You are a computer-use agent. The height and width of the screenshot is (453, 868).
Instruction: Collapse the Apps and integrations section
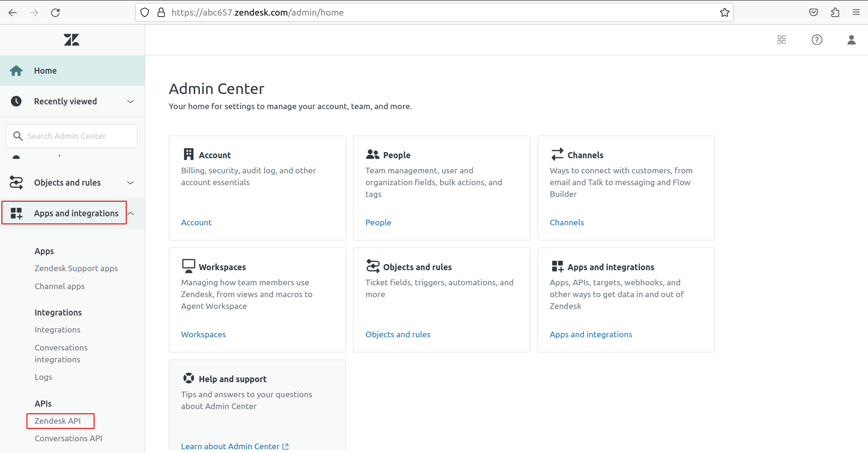131,214
